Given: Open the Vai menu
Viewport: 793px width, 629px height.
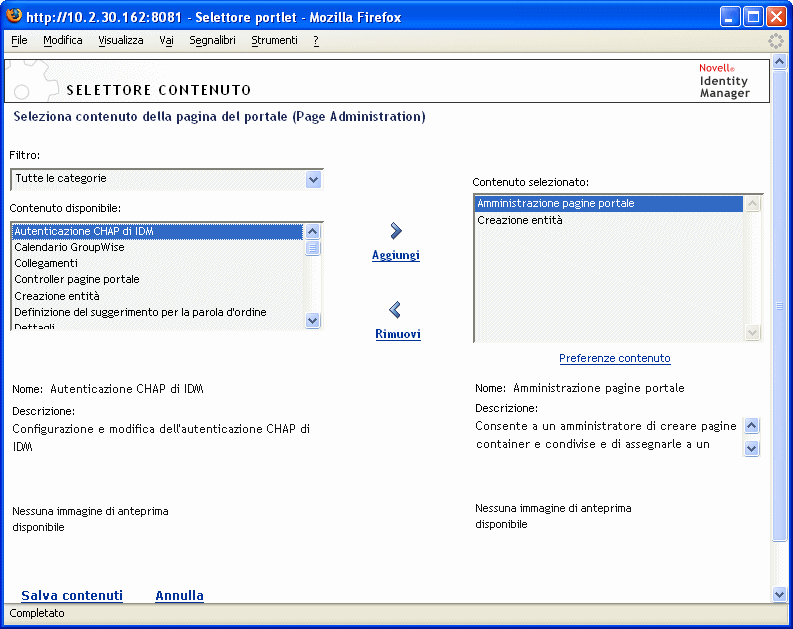Looking at the screenshot, I should [166, 40].
